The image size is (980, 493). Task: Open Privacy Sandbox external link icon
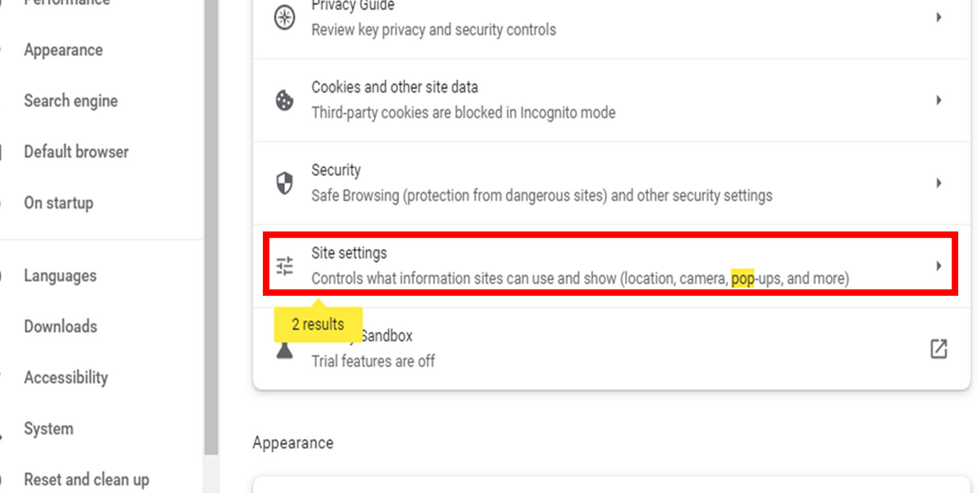[x=938, y=349]
